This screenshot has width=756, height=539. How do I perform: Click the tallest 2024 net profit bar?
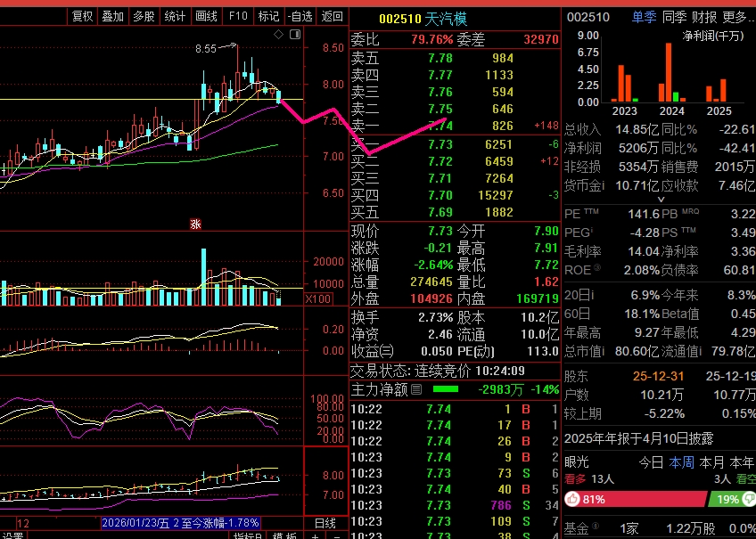pyautogui.click(x=669, y=72)
